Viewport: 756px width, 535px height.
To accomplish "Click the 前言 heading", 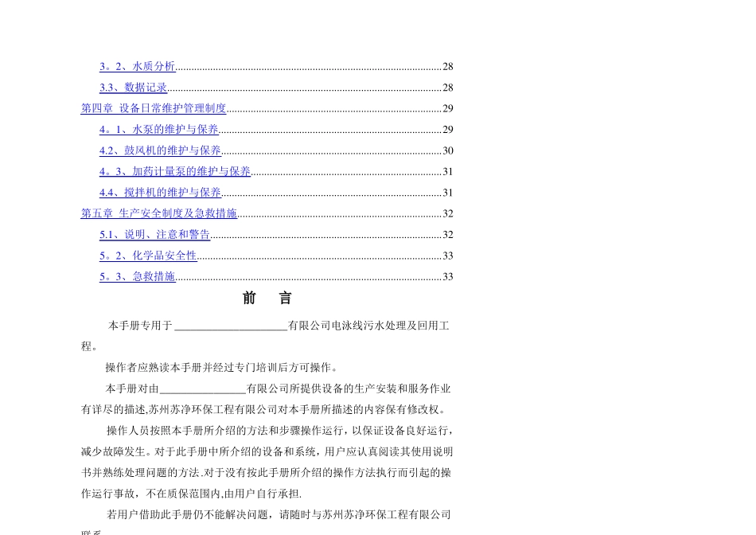I will [267, 298].
